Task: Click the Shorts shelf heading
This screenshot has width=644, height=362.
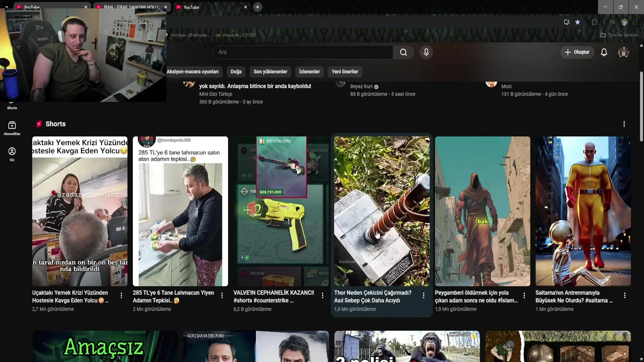Action: (x=55, y=124)
